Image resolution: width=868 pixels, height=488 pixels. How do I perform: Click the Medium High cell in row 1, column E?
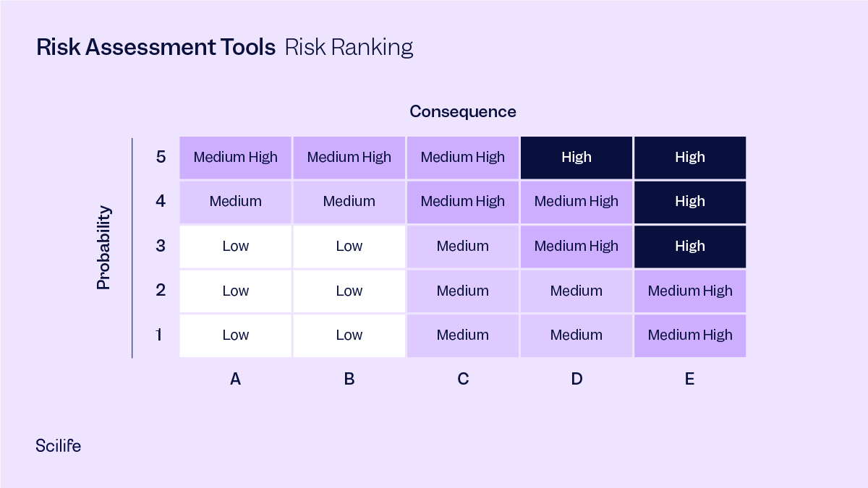[690, 335]
